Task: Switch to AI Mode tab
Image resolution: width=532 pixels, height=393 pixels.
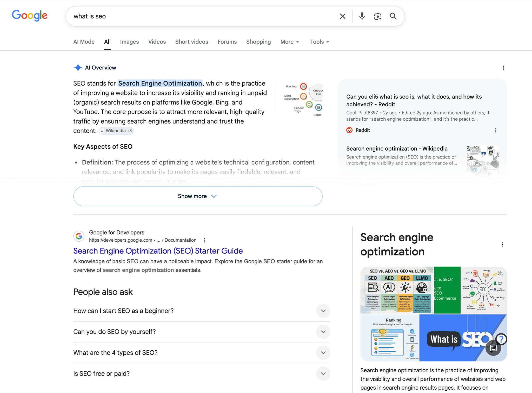Action: tap(84, 42)
